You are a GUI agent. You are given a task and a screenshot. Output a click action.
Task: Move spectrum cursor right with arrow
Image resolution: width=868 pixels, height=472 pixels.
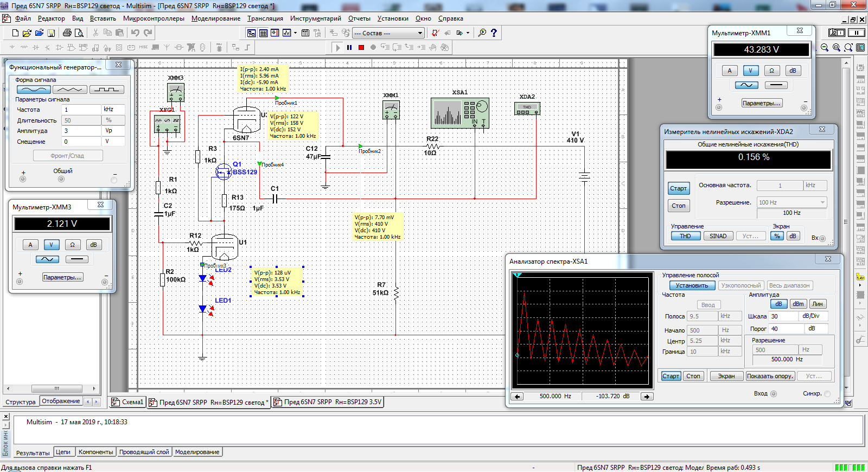(x=647, y=397)
